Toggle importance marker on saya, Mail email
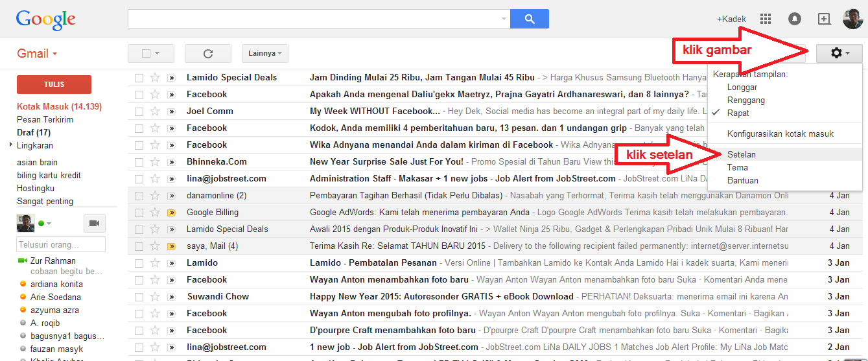The height and width of the screenshot is (361, 868). tap(171, 246)
